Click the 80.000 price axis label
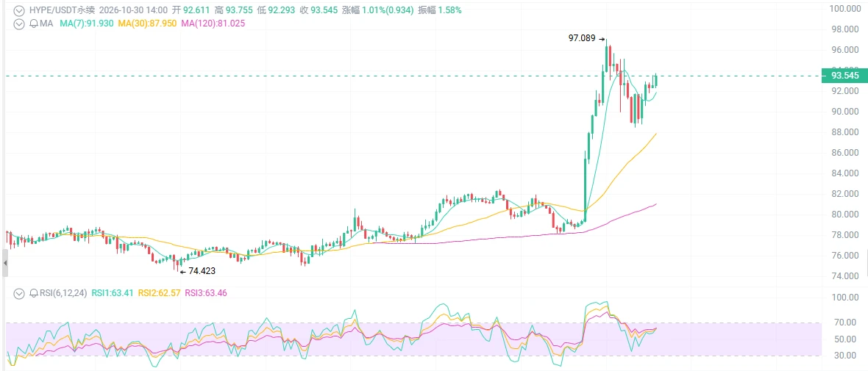Screen dimensions: 868x371 (844, 215)
